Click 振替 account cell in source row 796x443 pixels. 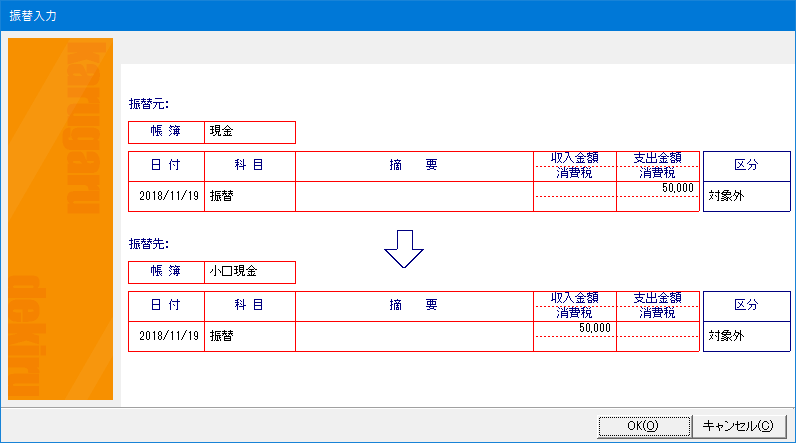tap(250, 196)
